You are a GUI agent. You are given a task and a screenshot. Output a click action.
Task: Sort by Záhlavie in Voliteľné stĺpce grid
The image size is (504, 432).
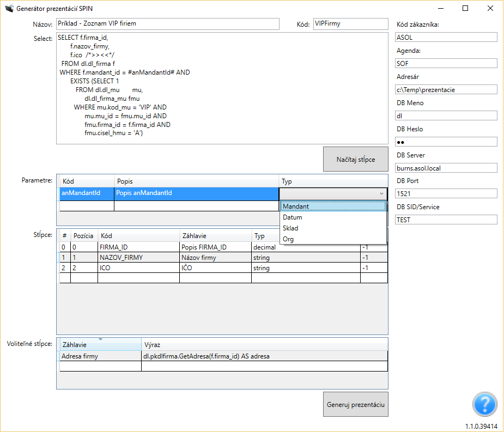pyautogui.click(x=100, y=345)
